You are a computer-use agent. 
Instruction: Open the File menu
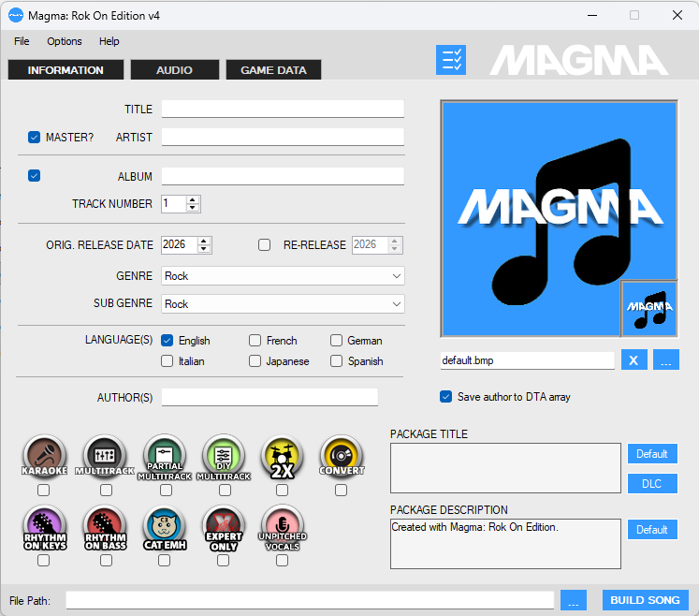(22, 41)
